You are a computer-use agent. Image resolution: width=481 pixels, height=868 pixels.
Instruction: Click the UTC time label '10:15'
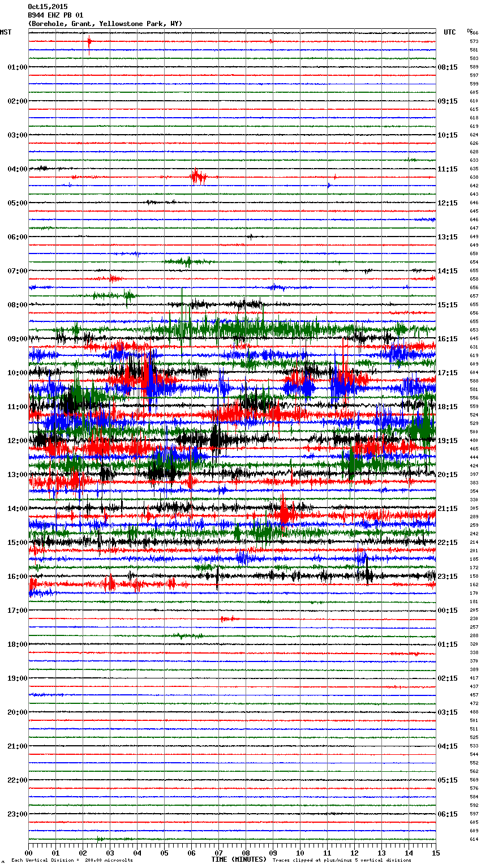pos(448,135)
